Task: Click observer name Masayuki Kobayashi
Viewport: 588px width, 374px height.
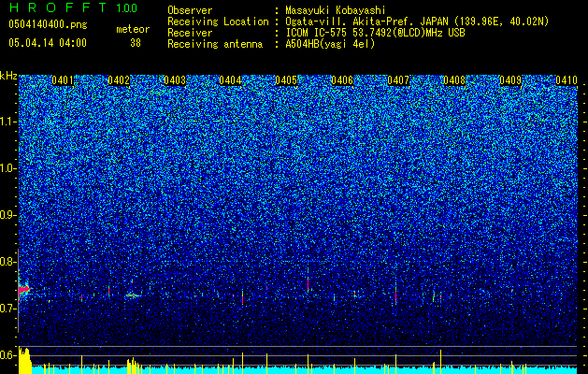Action: click(336, 10)
